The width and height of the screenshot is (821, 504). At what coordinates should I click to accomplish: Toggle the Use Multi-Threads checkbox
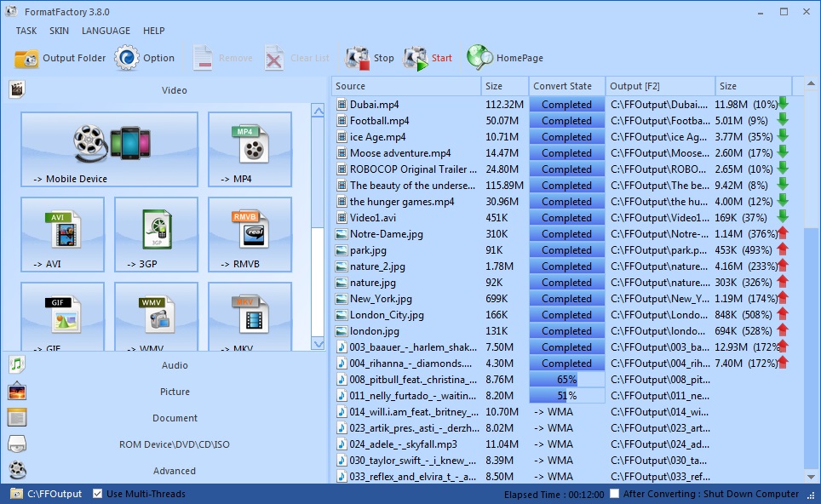(97, 494)
